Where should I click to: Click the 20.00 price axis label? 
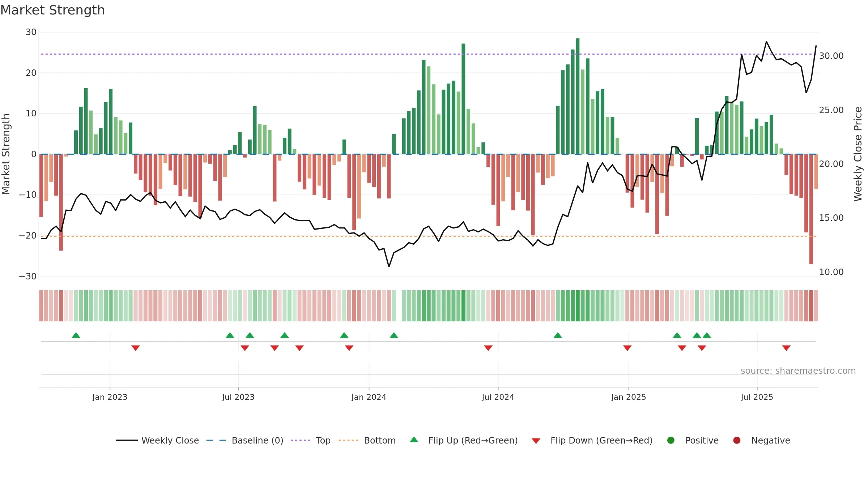[x=831, y=164]
